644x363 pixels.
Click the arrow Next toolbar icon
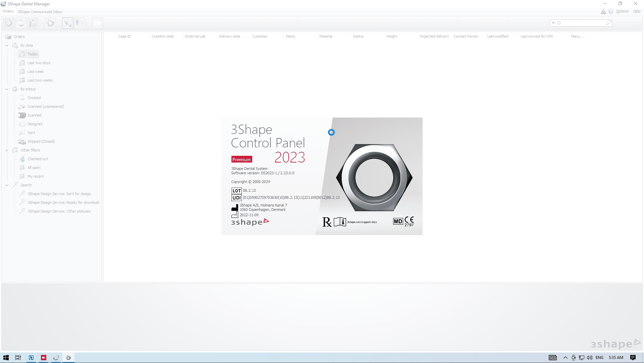coord(8,23)
